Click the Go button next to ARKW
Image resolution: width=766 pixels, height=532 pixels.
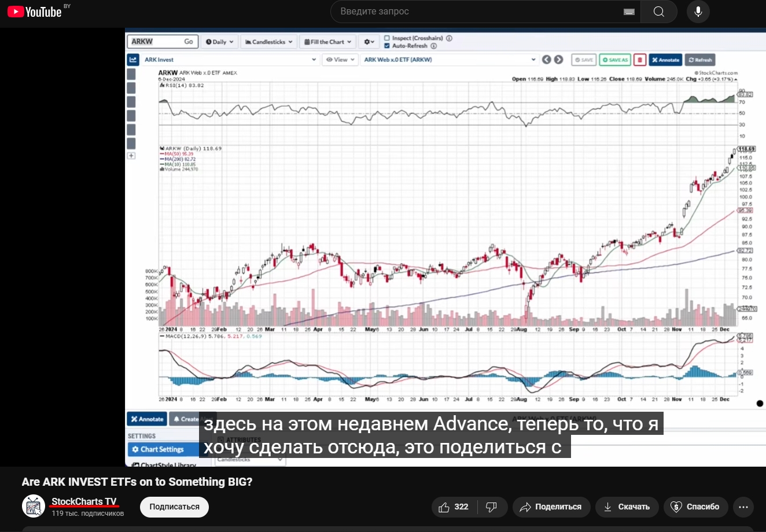click(189, 42)
